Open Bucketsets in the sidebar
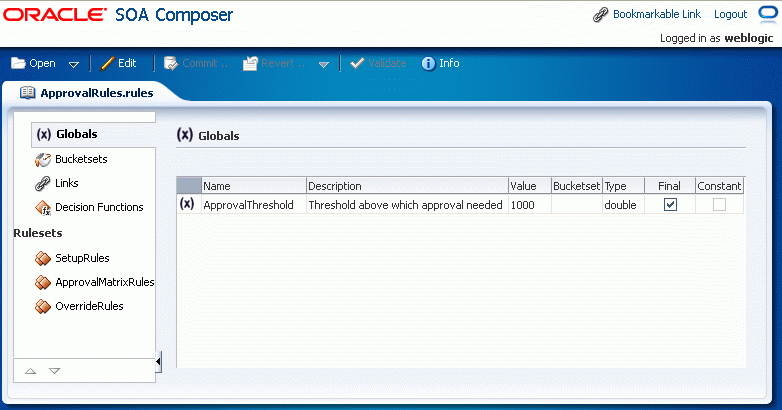Screen dimensions: 782x410 click(81, 159)
